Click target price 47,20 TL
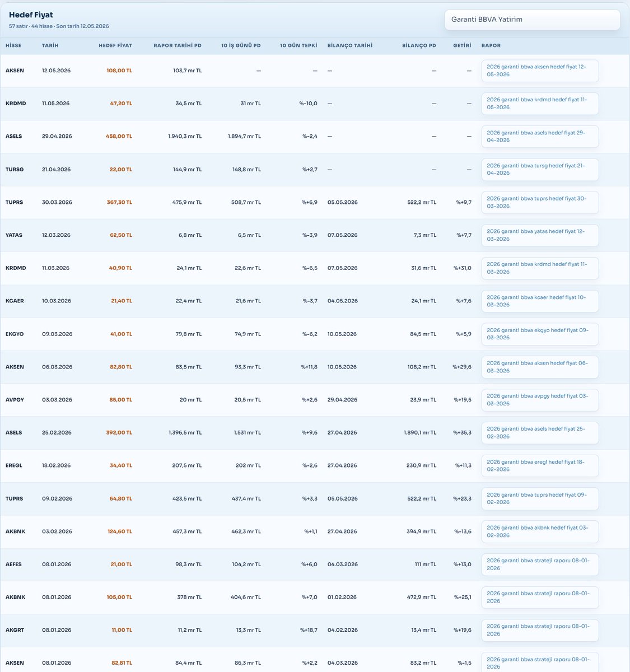 click(121, 104)
